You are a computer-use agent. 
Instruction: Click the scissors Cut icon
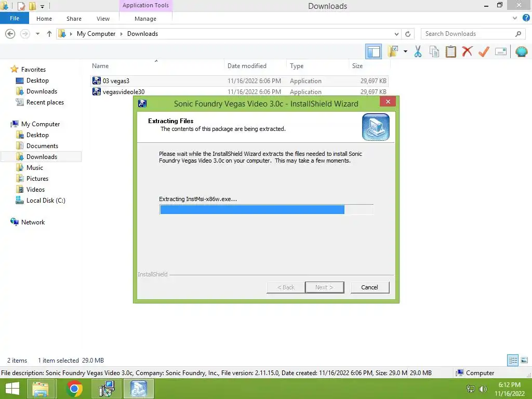pos(418,51)
